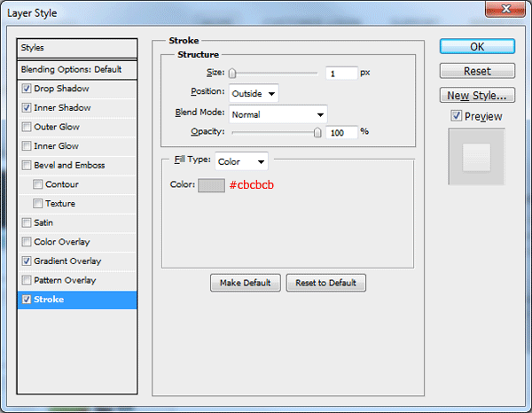The height and width of the screenshot is (413, 532).
Task: Enable the Outer Glow checkbox
Action: (27, 127)
